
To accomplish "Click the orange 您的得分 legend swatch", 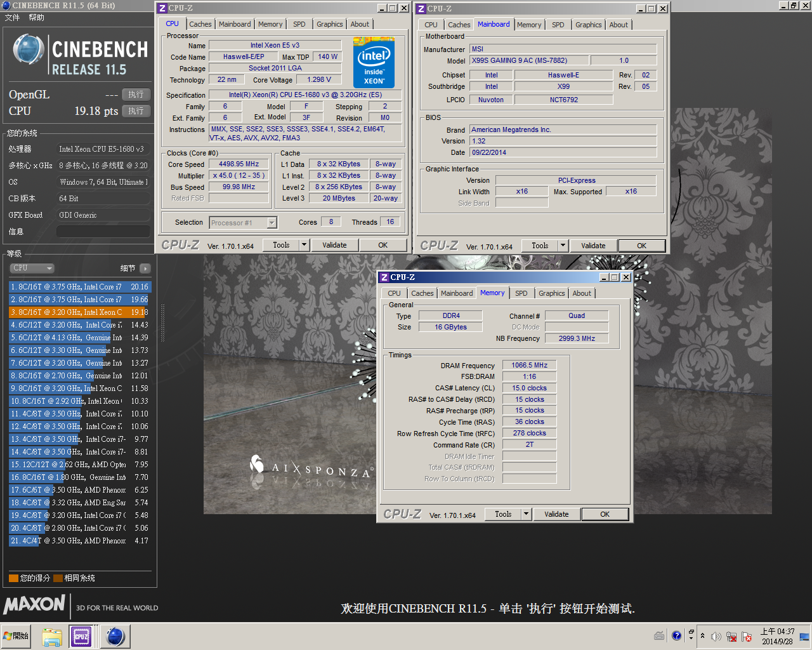I will tap(13, 578).
